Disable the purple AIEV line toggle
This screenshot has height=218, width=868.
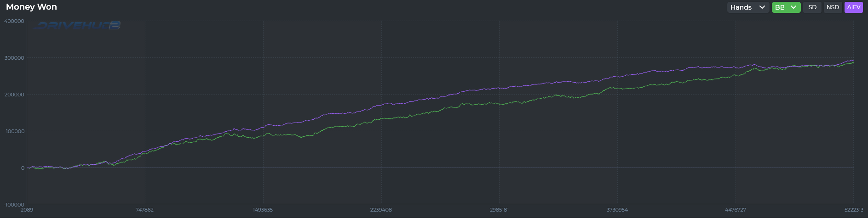853,7
